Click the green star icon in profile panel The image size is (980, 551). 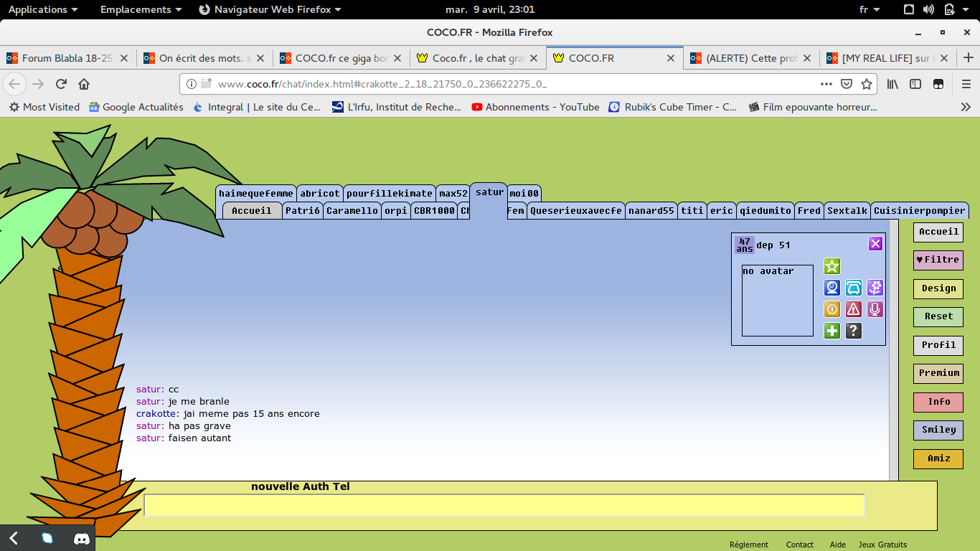coord(831,266)
